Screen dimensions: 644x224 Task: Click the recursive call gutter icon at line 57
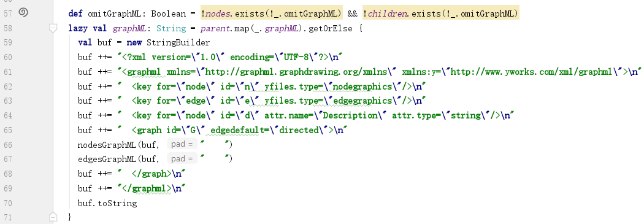23,13
